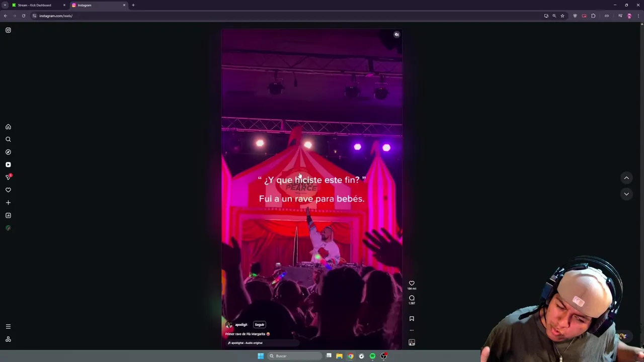
Task: Open the Explore compass icon
Action: click(8, 152)
